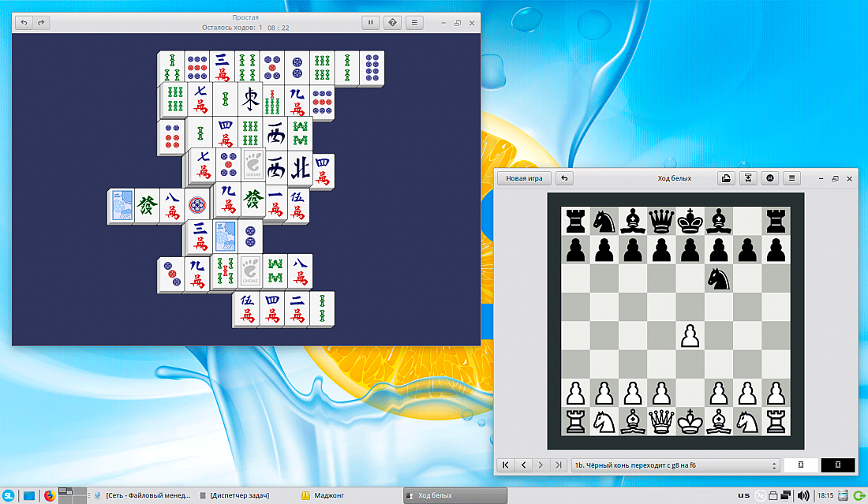This screenshot has width=868, height=504.
Task: Click the chess resign icon
Action: [769, 178]
